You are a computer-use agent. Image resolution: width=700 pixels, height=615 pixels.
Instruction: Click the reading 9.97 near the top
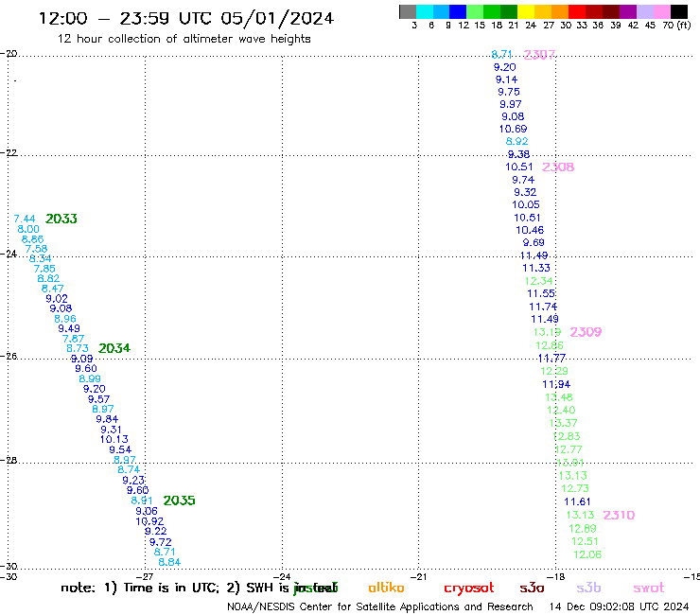point(511,104)
